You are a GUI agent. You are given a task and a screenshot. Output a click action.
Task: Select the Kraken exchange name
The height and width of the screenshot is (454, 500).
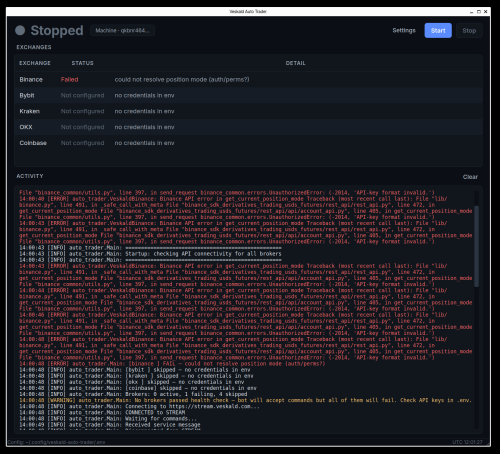coord(29,111)
